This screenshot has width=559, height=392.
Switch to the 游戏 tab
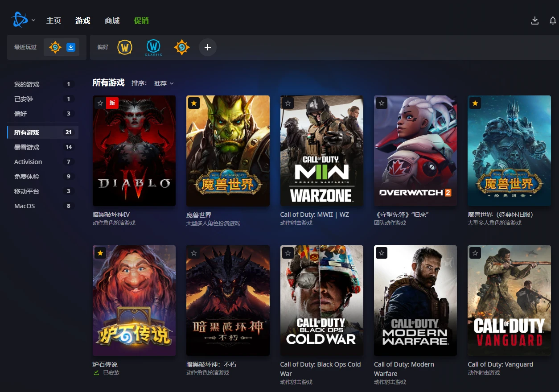83,21
